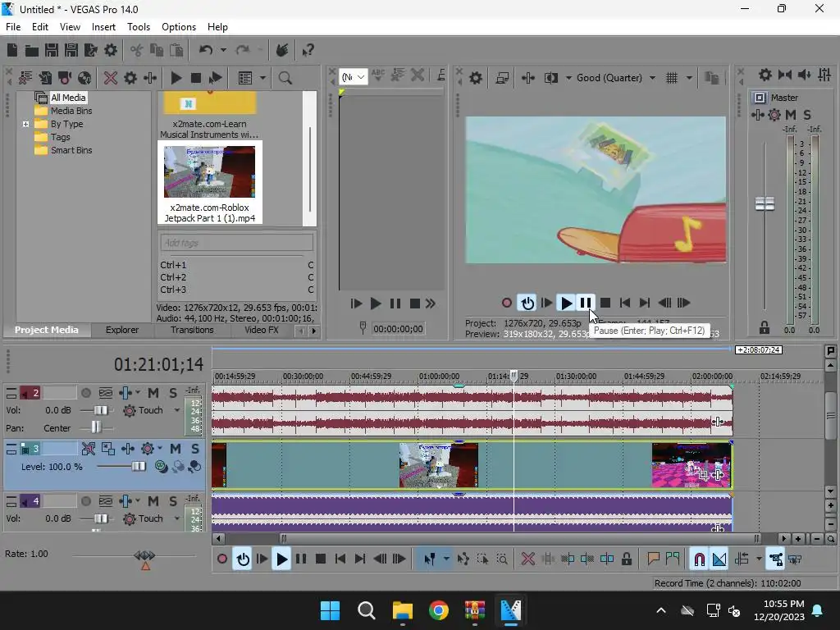Click track 2 Vol slider handle
This screenshot has width=840, height=630.
pyautogui.click(x=100, y=411)
